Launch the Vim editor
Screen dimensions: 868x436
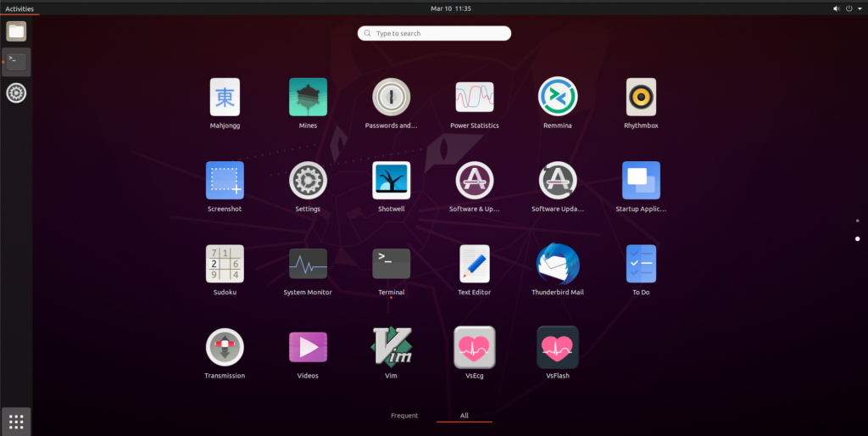coord(392,347)
